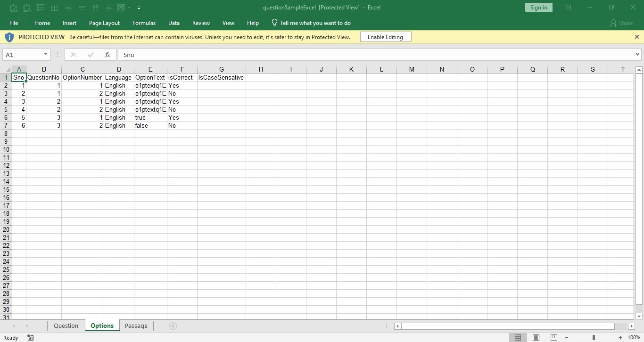
Task: Select the OptionText header cell
Action: click(150, 78)
